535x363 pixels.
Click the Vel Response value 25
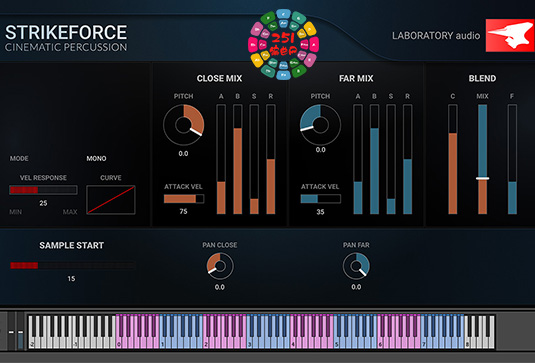point(43,203)
